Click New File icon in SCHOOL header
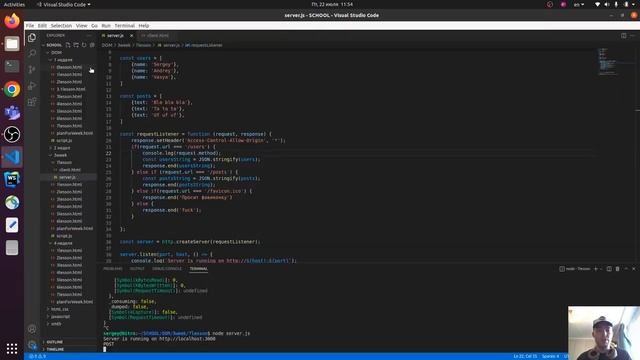The width and height of the screenshot is (640, 360). point(68,45)
